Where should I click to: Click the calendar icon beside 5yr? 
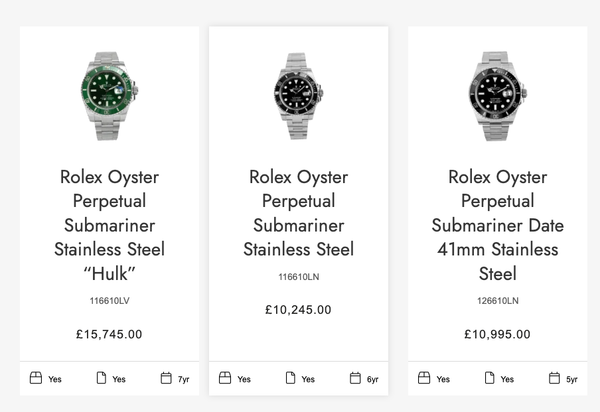[554, 378]
